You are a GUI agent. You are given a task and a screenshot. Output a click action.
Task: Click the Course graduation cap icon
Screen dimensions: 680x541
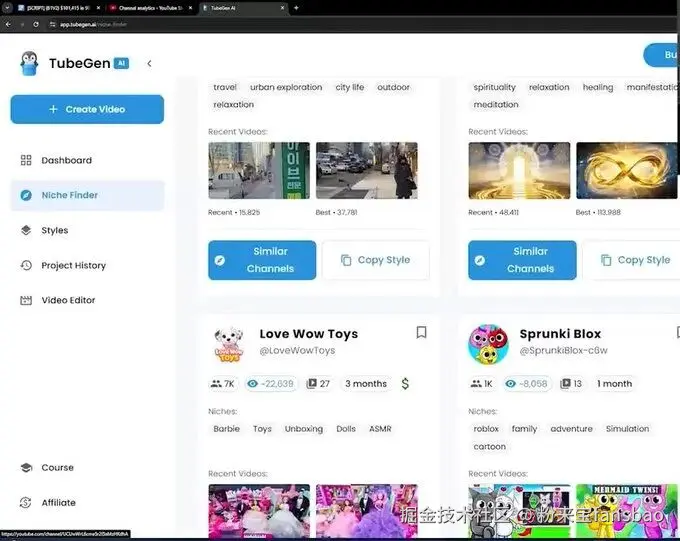coord(26,467)
